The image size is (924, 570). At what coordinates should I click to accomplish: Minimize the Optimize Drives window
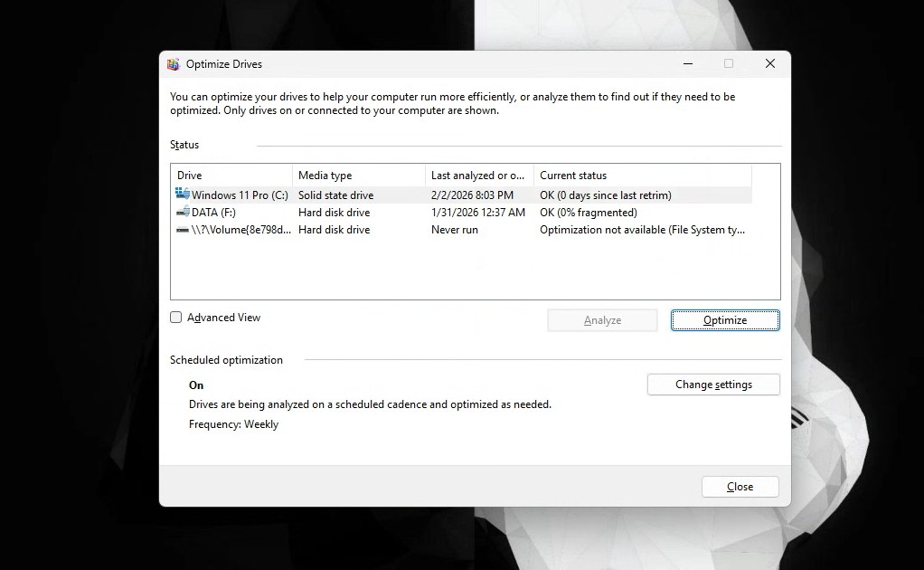click(x=689, y=64)
